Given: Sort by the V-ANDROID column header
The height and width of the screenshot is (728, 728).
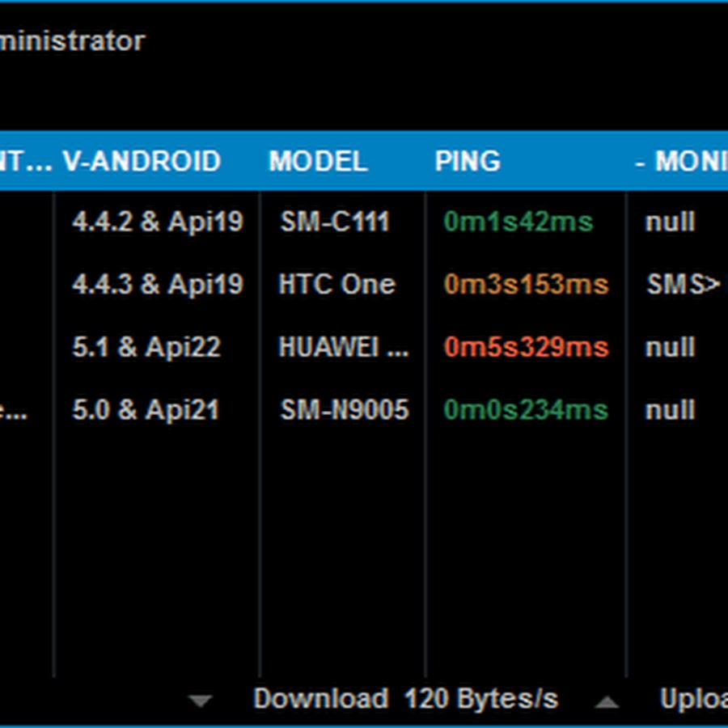Looking at the screenshot, I should [142, 161].
